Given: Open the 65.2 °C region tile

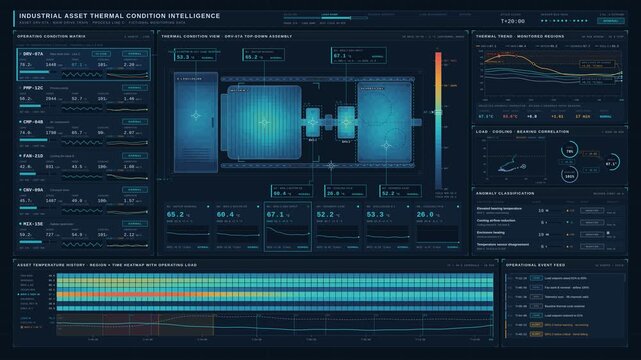Looking at the screenshot, I should coord(188,226).
